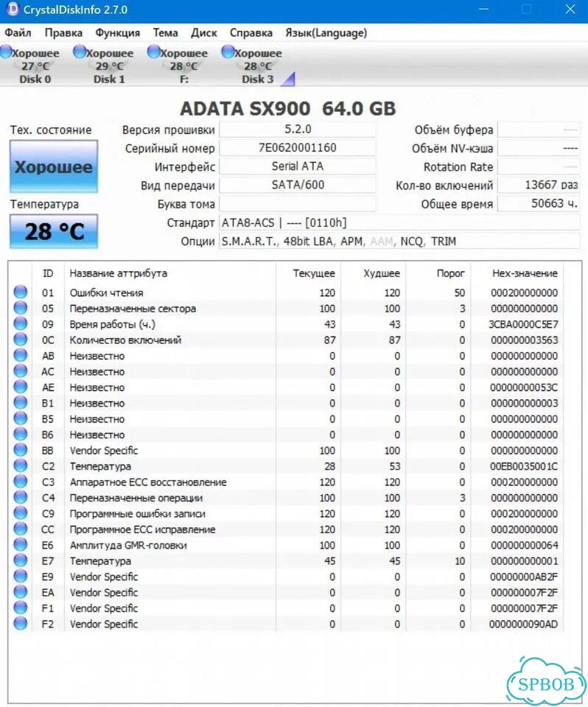Click status orb for attribute E9
Image resolution: width=588 pixels, height=707 pixels.
[21, 576]
